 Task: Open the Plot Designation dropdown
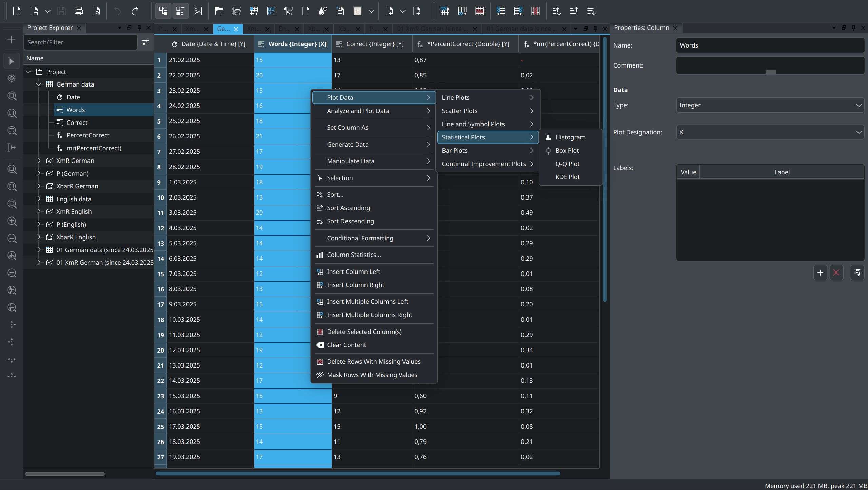click(x=770, y=132)
